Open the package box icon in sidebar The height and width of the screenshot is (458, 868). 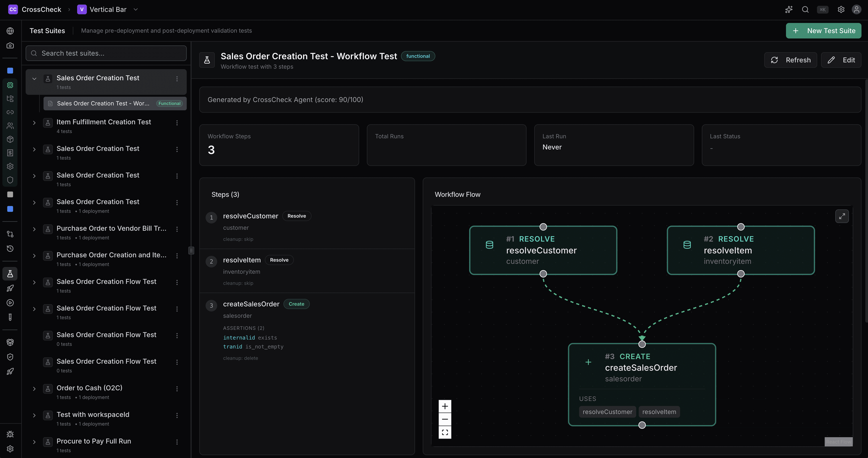point(10,139)
